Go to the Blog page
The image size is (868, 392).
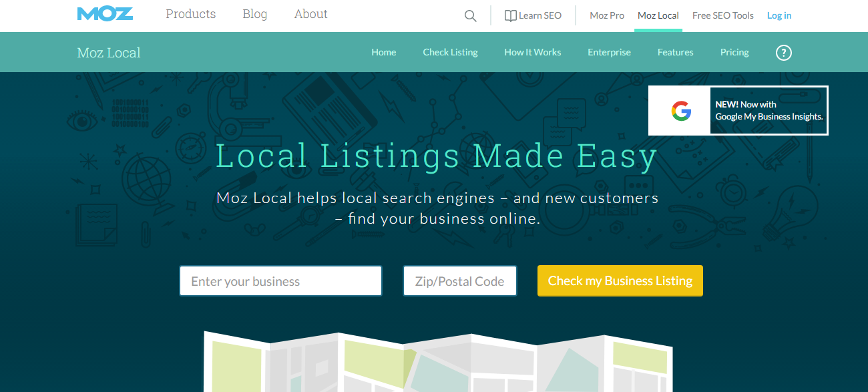255,14
